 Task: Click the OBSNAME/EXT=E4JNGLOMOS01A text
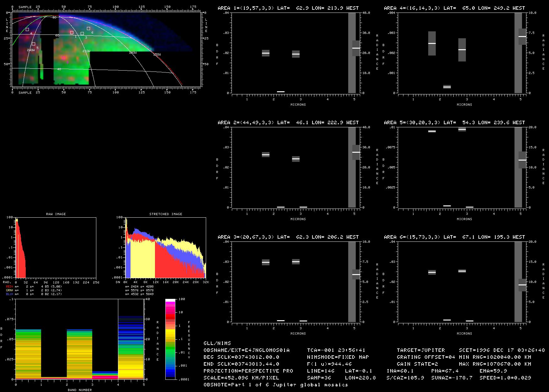click(x=247, y=350)
